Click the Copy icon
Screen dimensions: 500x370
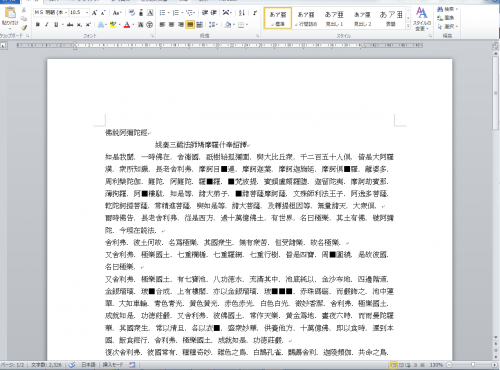pos(24,19)
